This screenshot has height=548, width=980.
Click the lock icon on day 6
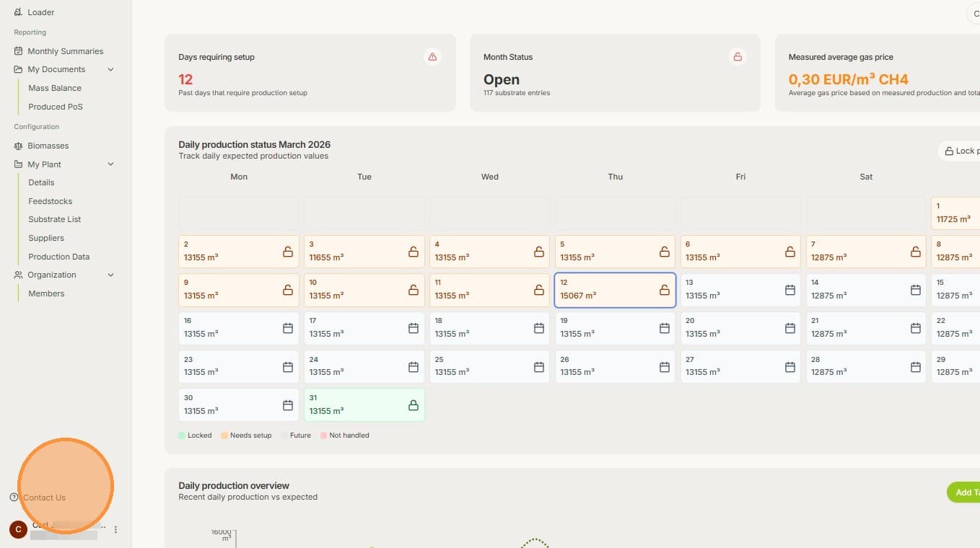[x=790, y=252]
